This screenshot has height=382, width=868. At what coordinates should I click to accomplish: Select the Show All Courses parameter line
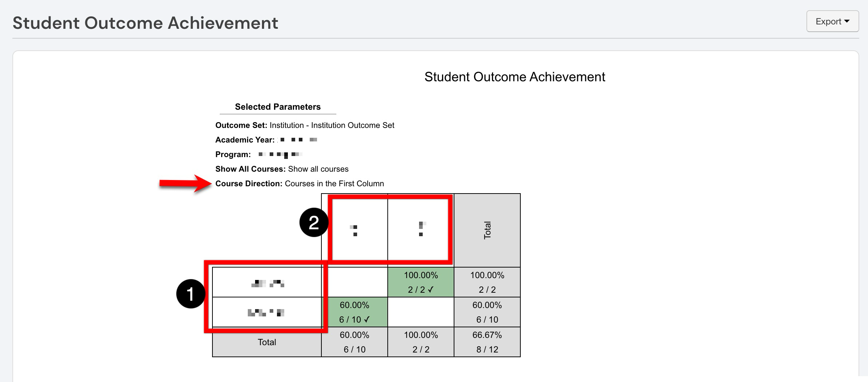point(282,169)
